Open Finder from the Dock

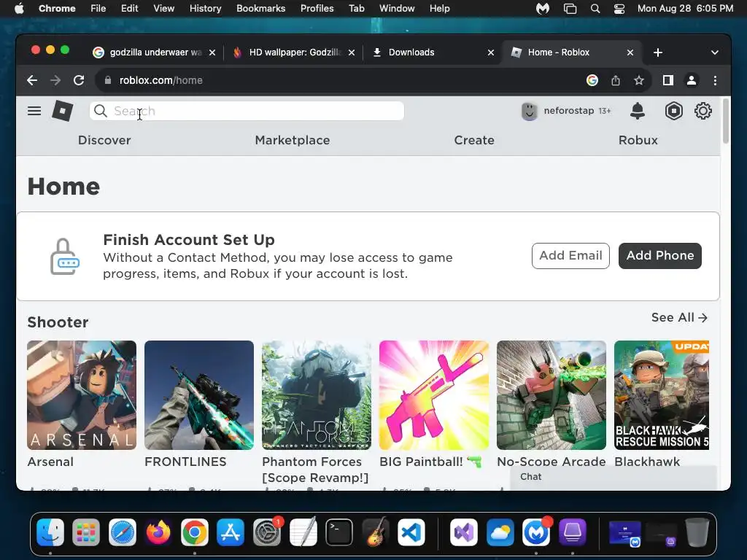[x=50, y=532]
